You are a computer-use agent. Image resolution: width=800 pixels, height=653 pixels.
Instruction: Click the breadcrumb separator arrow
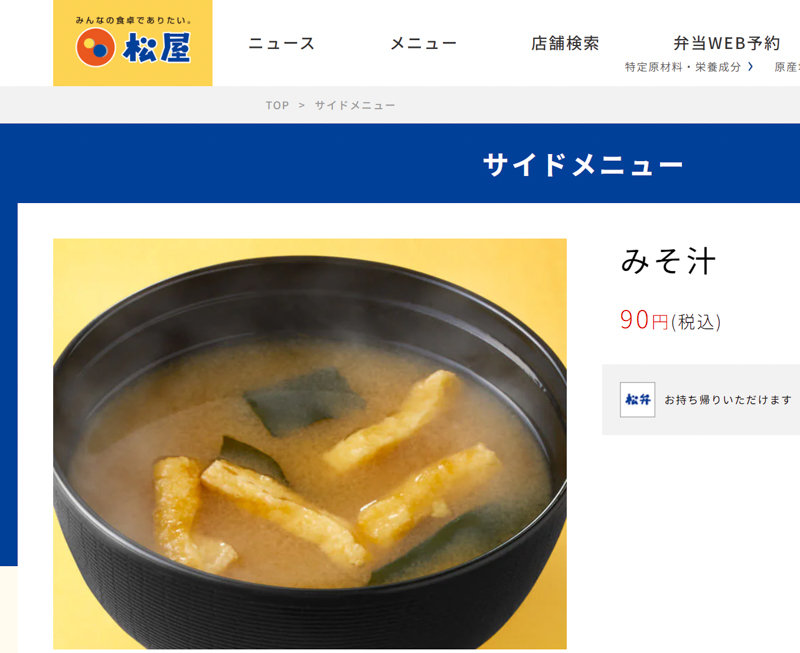tap(302, 105)
